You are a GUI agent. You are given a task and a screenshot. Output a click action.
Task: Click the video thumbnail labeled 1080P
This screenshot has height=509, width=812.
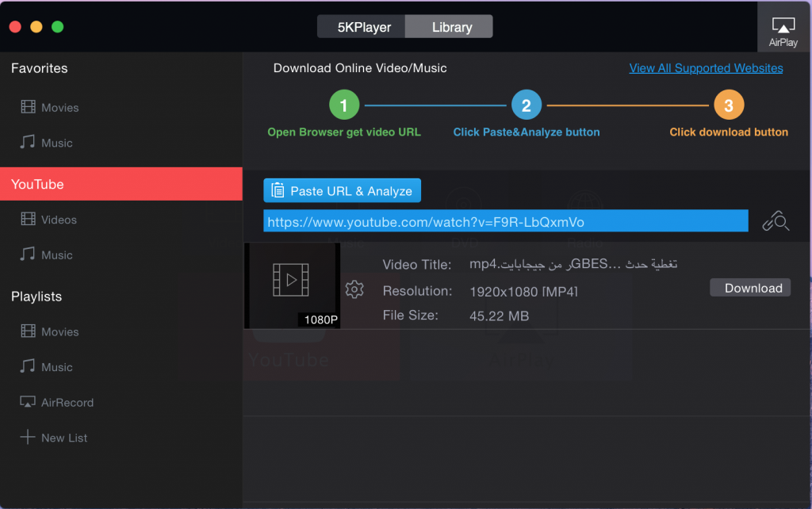pos(293,286)
